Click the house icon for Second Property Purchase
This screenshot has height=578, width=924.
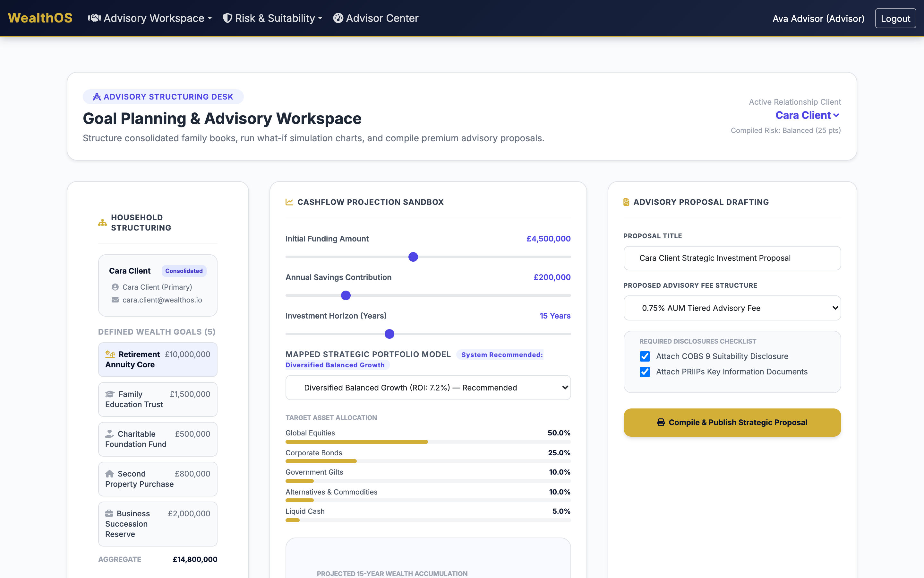point(110,474)
